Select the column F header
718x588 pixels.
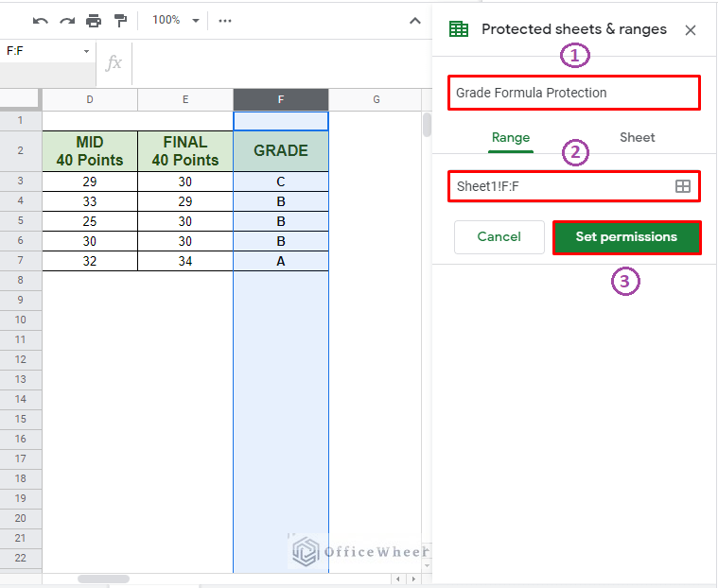point(281,99)
